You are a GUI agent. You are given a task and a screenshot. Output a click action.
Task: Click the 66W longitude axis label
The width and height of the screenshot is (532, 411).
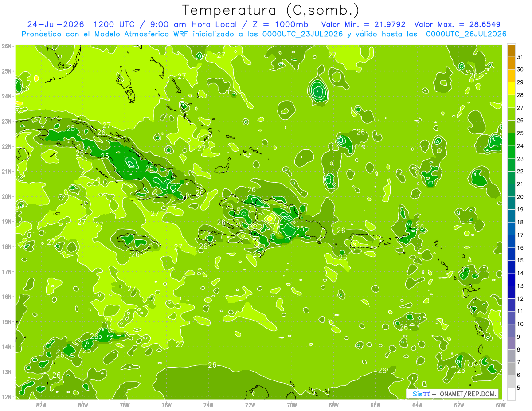(x=375, y=404)
